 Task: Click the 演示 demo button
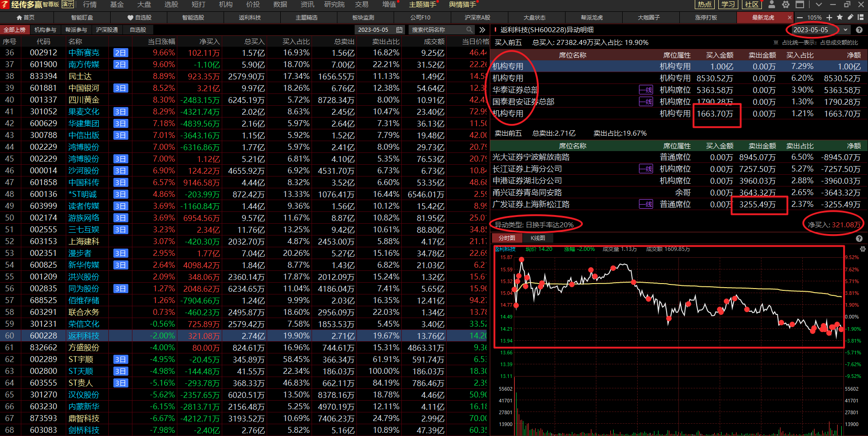[x=68, y=4]
